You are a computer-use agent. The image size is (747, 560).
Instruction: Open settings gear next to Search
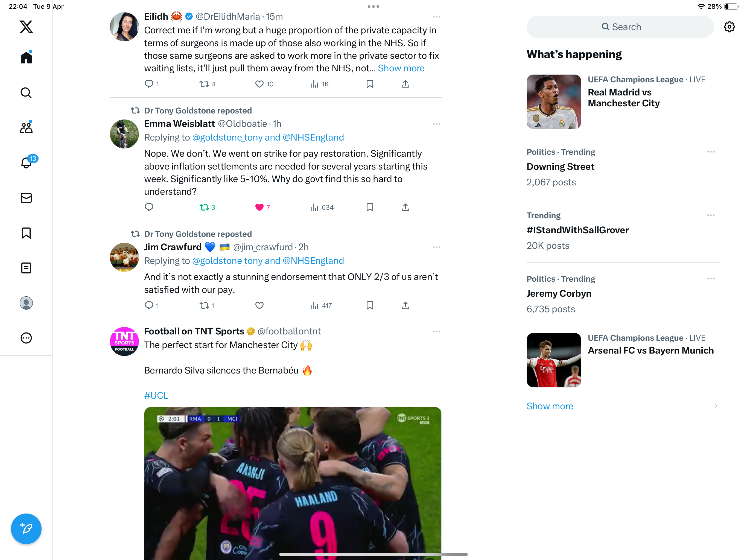pos(730,27)
